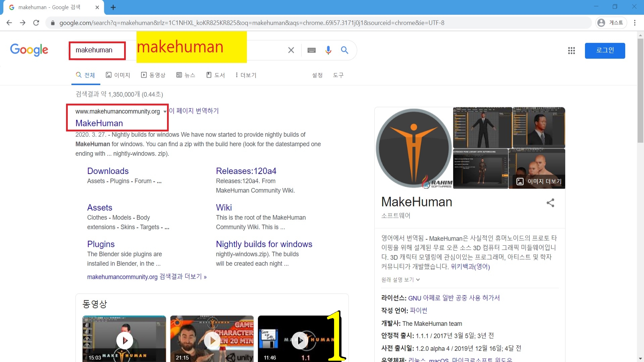Switch to the 도서 tab
This screenshot has width=644, height=362.
coord(215,75)
